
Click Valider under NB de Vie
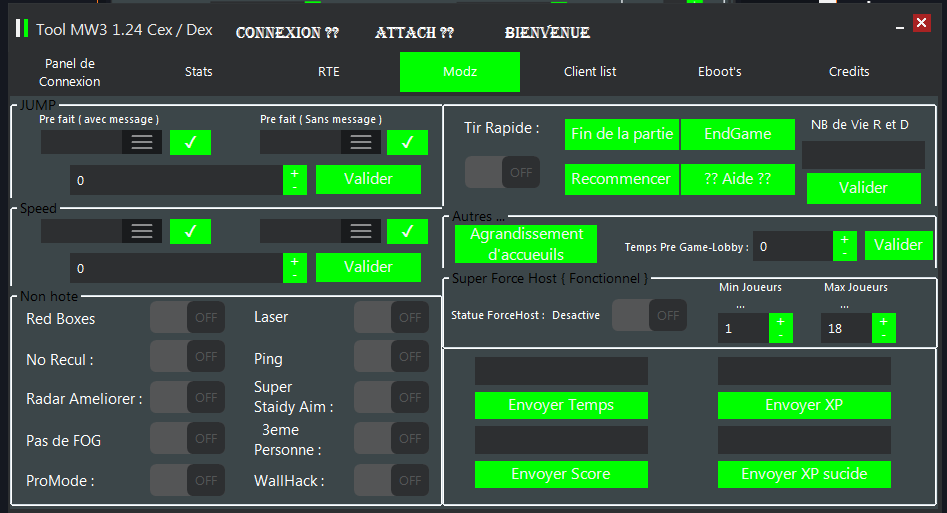coord(864,188)
